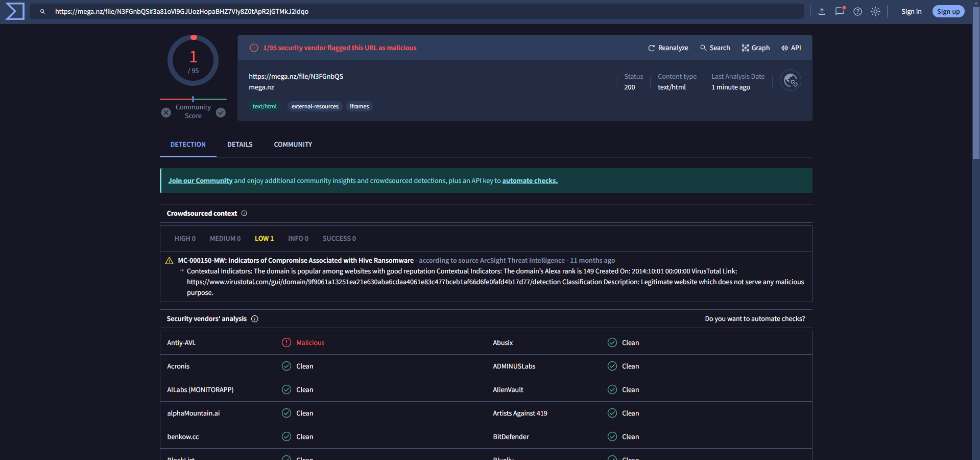Image resolution: width=980 pixels, height=460 pixels.
Task: Click the URL globe link icon
Action: 791,80
